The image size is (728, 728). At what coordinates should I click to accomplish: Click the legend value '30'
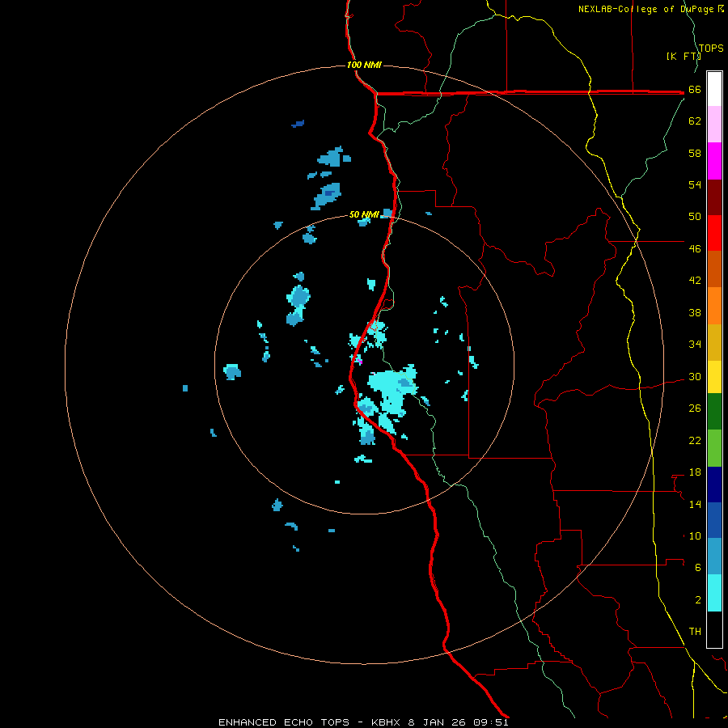coord(695,376)
